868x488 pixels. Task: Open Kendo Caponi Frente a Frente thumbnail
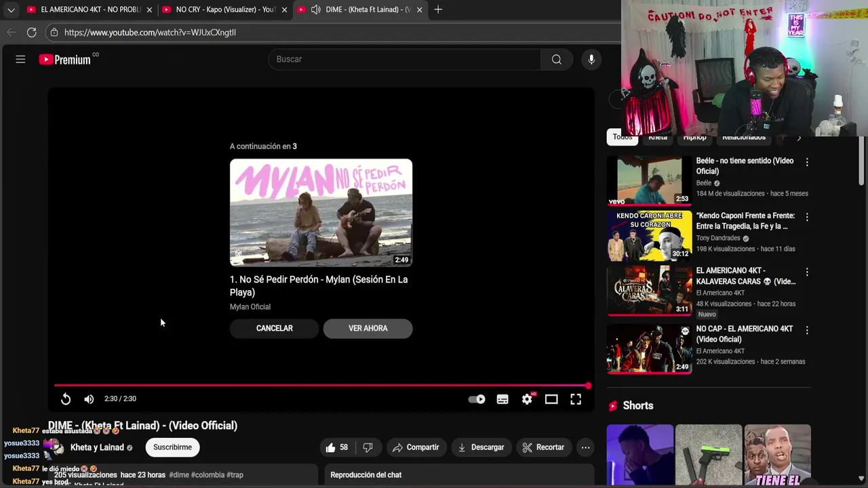coord(649,236)
